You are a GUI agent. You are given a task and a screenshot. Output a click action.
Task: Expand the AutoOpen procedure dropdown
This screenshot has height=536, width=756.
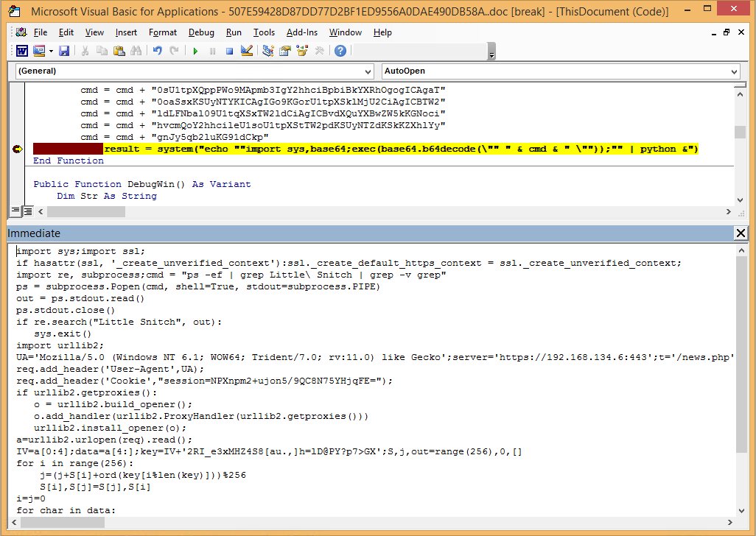click(x=734, y=71)
